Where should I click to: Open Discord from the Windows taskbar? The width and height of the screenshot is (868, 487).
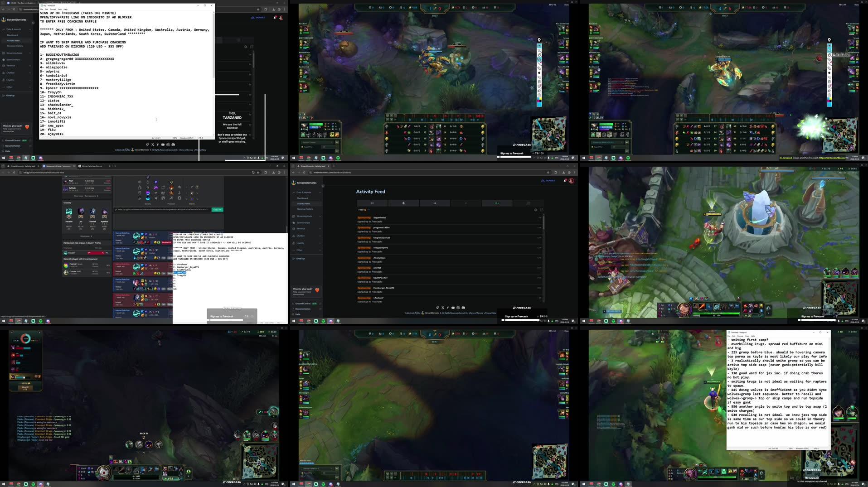coord(331,321)
